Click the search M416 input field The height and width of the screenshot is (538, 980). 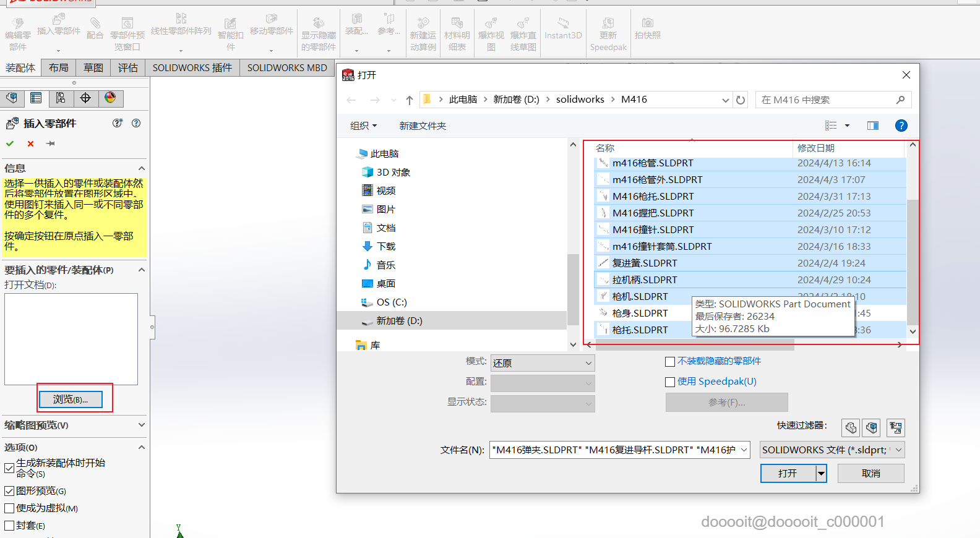point(833,100)
